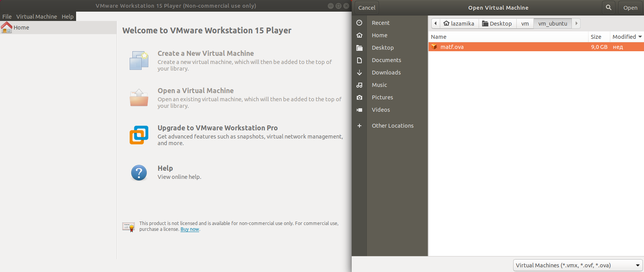
Task: Click the license certificate icon
Action: pos(128,227)
